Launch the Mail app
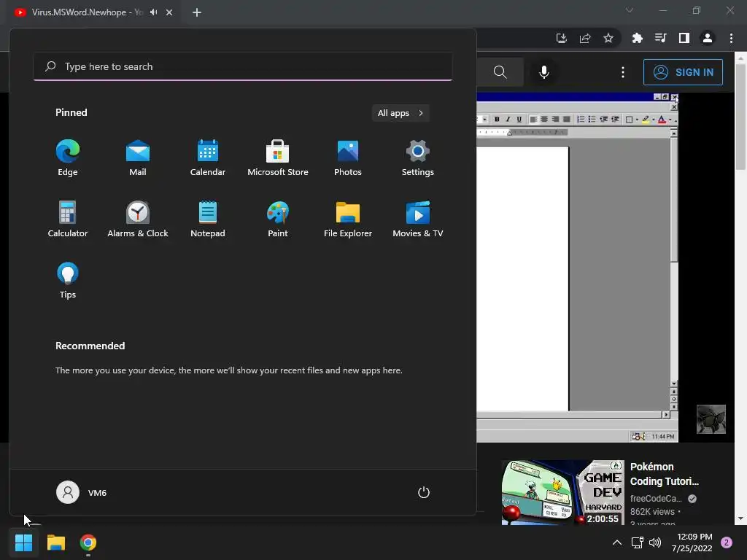This screenshot has width=747, height=560. pos(138,158)
